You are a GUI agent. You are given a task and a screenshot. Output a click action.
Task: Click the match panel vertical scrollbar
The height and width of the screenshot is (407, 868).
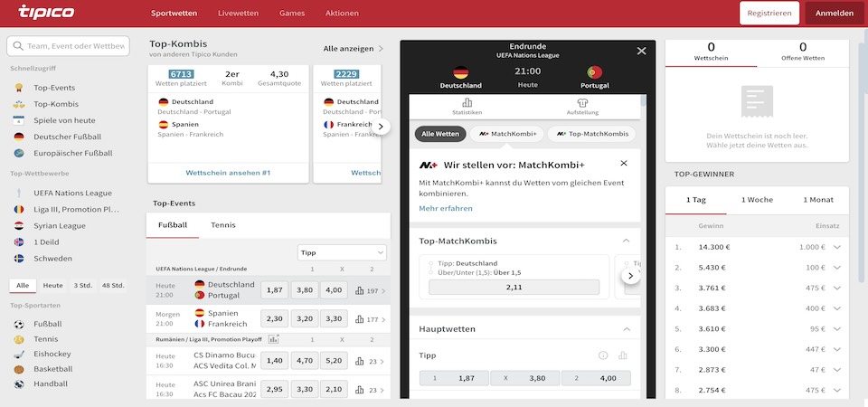pos(643,100)
